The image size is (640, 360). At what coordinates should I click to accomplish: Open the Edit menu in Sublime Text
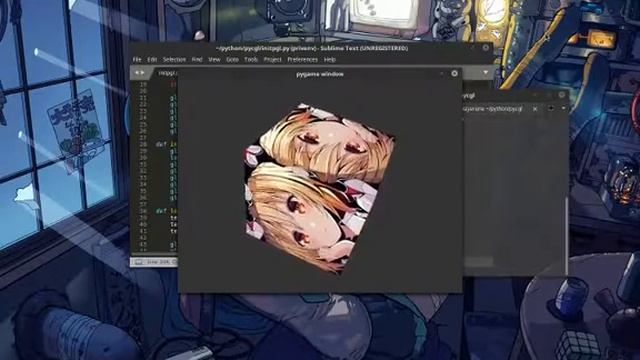pyautogui.click(x=152, y=60)
